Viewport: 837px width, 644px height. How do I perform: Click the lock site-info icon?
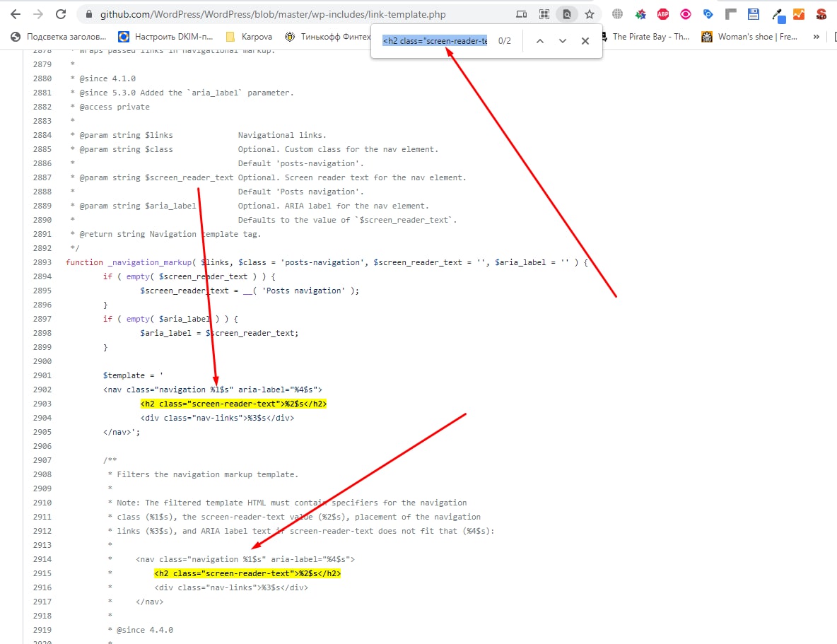pos(88,14)
